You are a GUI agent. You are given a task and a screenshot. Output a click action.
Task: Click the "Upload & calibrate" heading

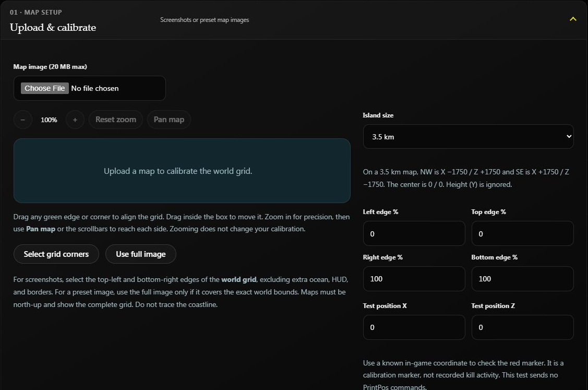(53, 27)
